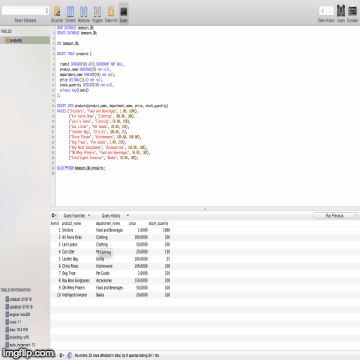Screen dimensions: 360x360
Task: Switch to the Query view
Action: pos(124,13)
